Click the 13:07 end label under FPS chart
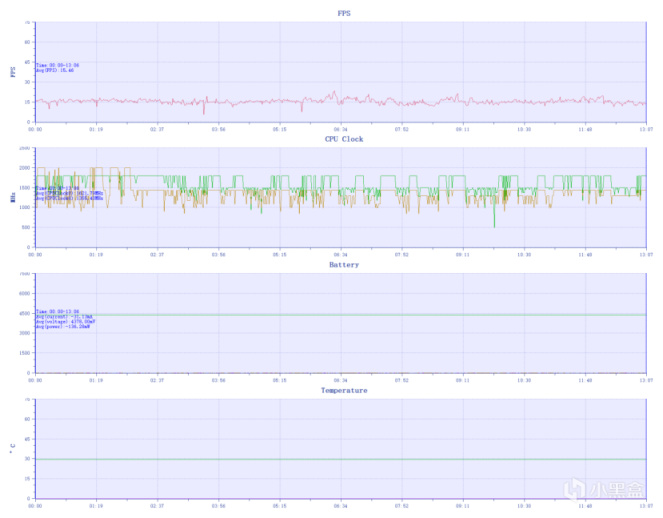This screenshot has height=518, width=663. [x=646, y=129]
